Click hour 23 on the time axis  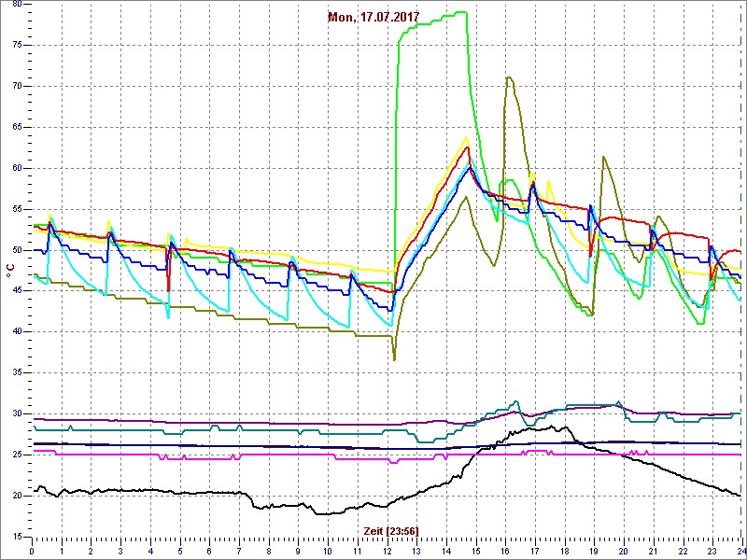[712, 550]
